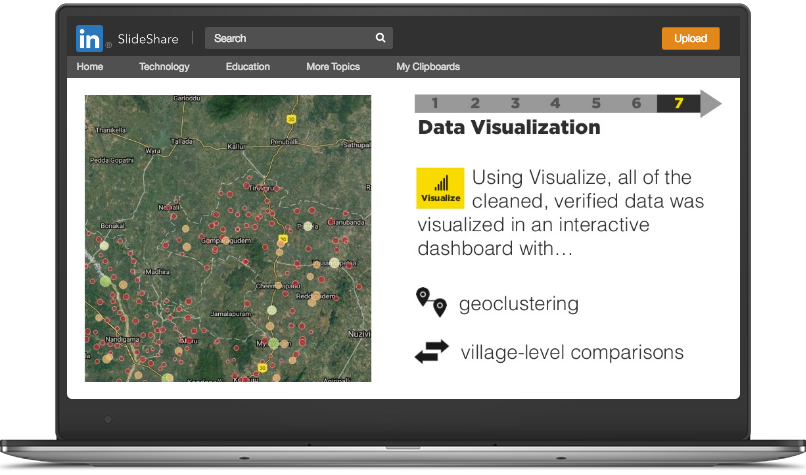Open My Clipboards
The height and width of the screenshot is (475, 806).
[428, 67]
